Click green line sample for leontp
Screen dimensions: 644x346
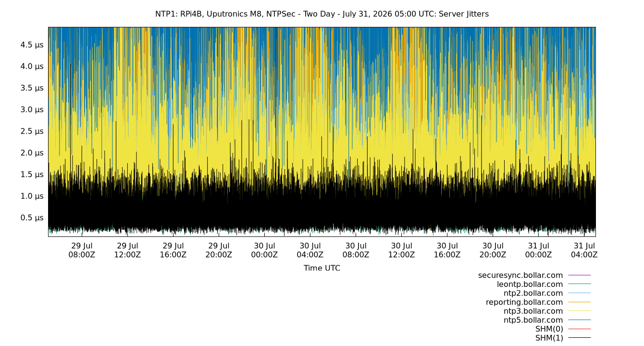580,284
